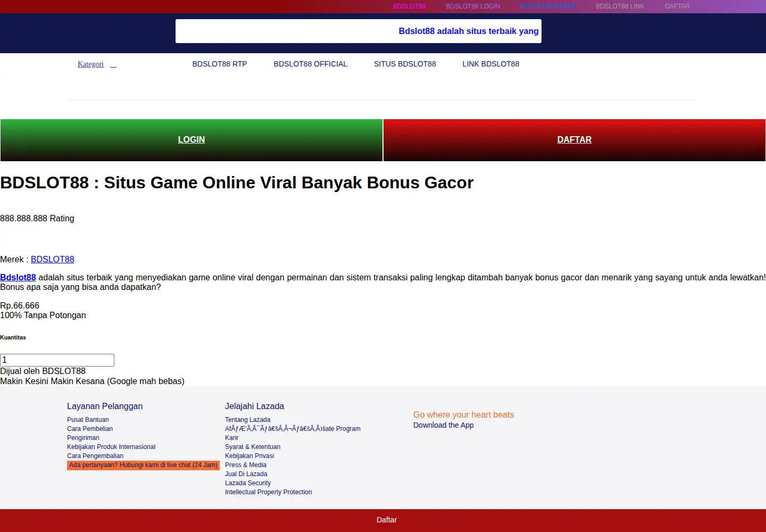Click the green LOGIN button

coord(191,140)
